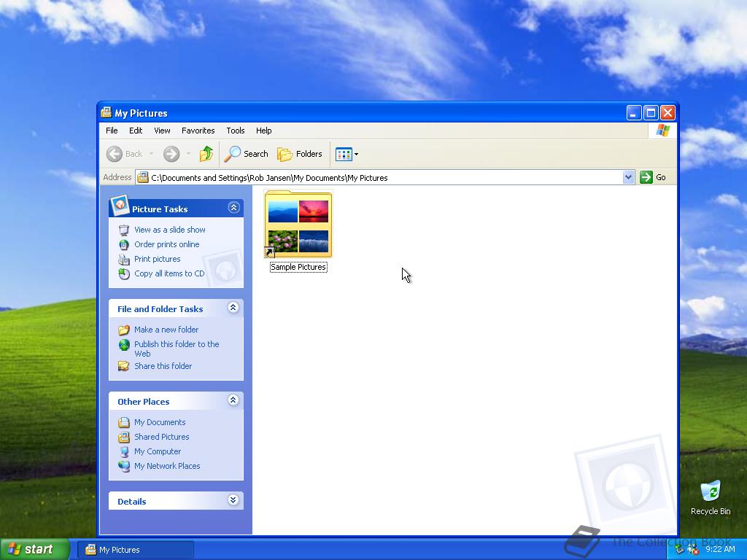Collapse the Picture Tasks panel
This screenshot has width=747, height=560.
click(233, 208)
